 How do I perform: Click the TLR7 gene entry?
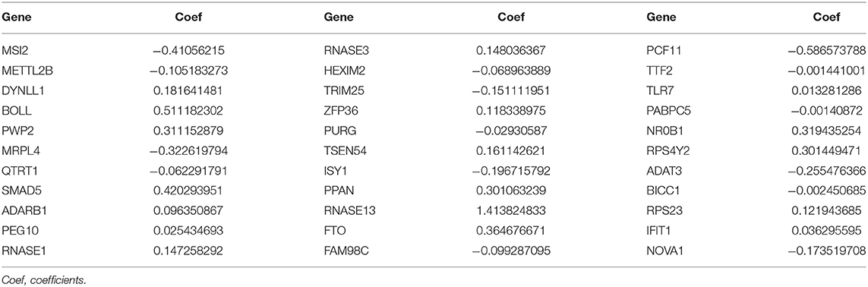point(659,90)
